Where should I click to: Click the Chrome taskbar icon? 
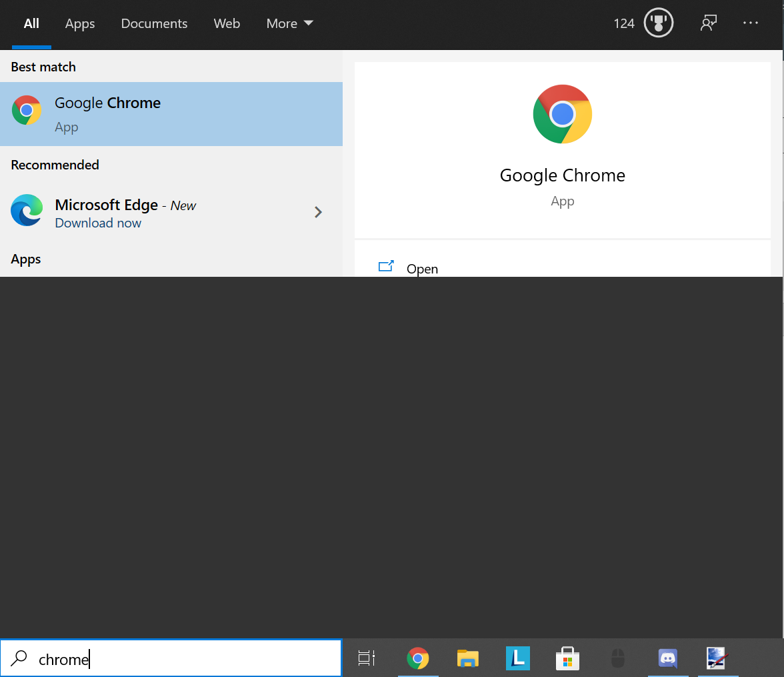click(x=418, y=658)
